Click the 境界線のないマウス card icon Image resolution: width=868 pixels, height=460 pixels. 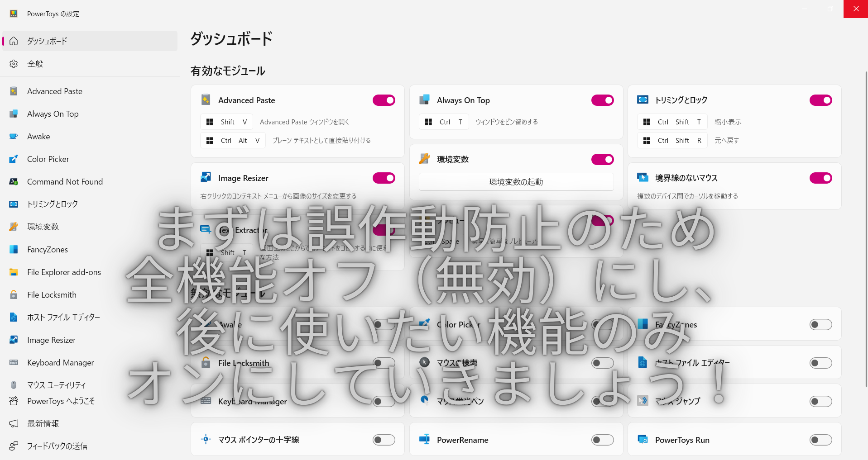click(x=643, y=177)
